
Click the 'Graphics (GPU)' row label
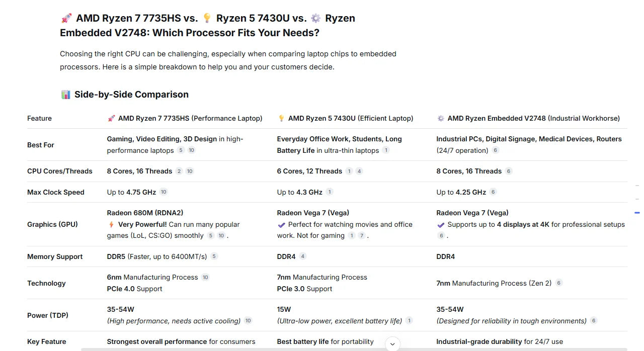pyautogui.click(x=52, y=224)
